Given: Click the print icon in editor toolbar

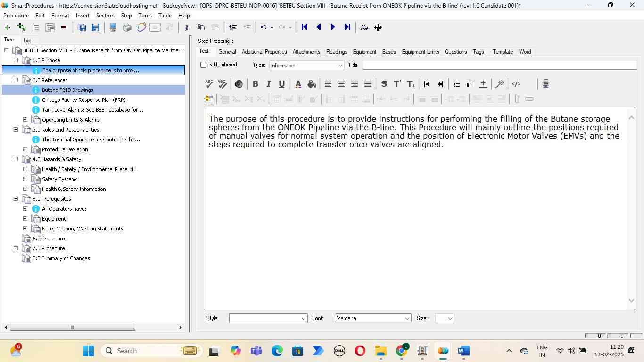Looking at the screenshot, I should (x=545, y=84).
